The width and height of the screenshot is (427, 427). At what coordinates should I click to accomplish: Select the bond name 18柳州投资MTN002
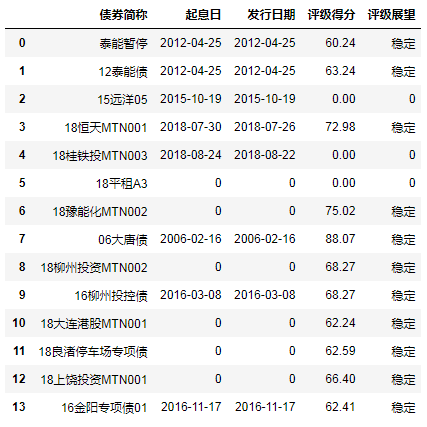tap(94, 267)
